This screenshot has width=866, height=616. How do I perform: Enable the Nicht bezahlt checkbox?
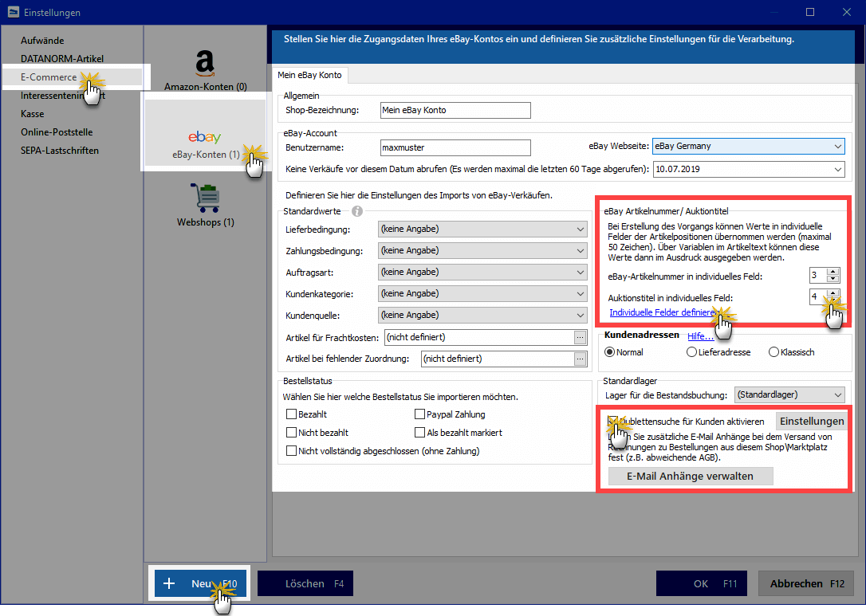coord(292,433)
